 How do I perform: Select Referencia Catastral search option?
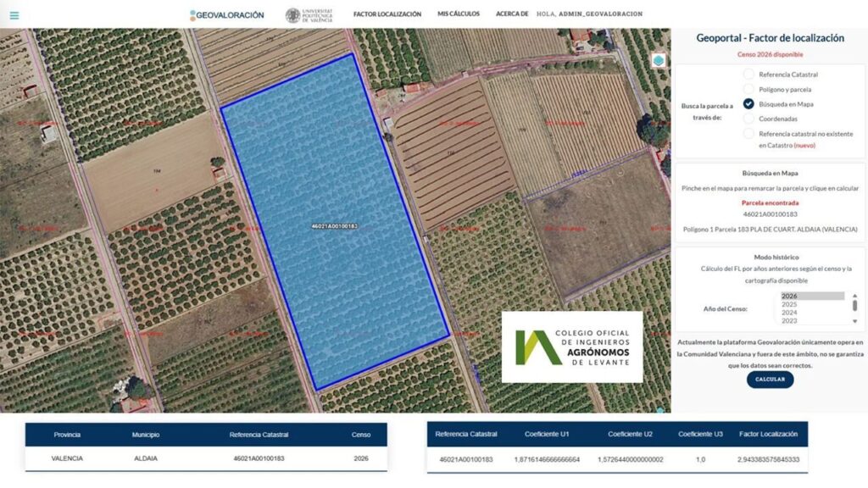[748, 75]
